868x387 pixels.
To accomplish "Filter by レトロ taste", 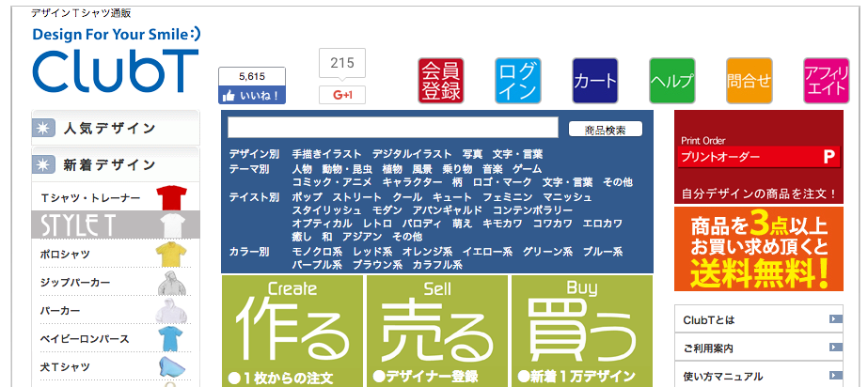I will pos(377,224).
